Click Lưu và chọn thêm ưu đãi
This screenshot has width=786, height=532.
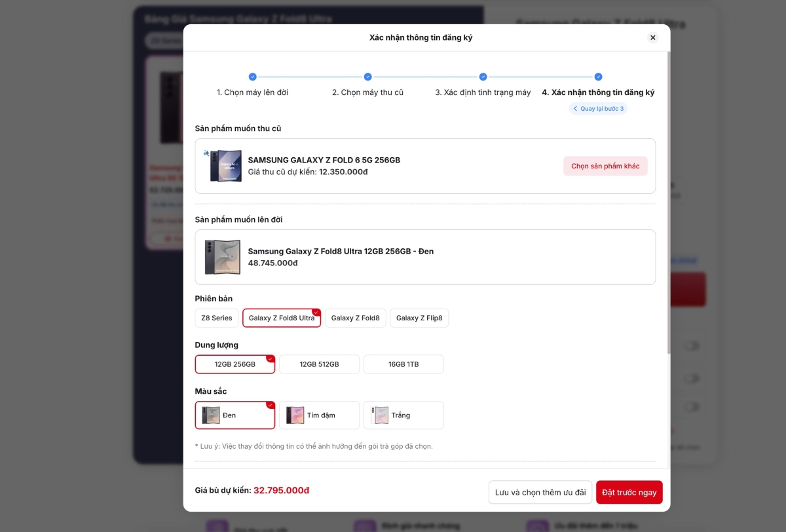(540, 492)
